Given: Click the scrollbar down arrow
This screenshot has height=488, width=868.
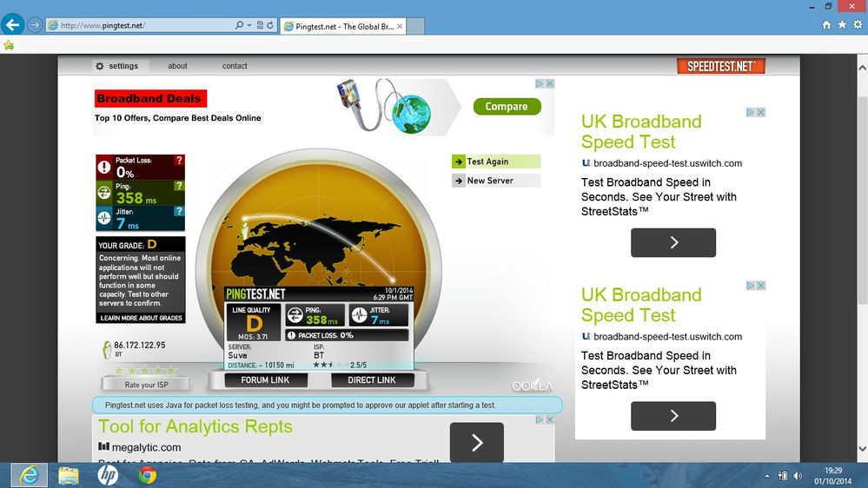Looking at the screenshot, I should pyautogui.click(x=863, y=449).
